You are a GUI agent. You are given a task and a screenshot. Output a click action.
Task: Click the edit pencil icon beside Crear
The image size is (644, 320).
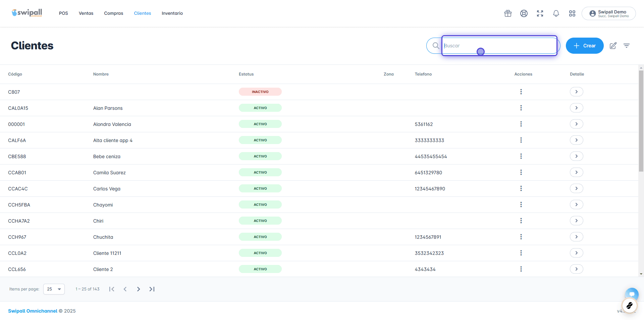click(x=613, y=46)
